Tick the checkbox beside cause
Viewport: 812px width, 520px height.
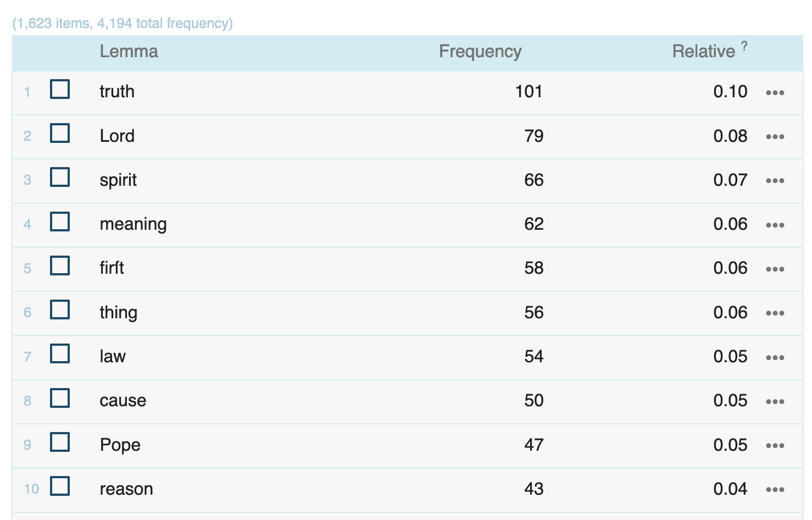point(60,398)
